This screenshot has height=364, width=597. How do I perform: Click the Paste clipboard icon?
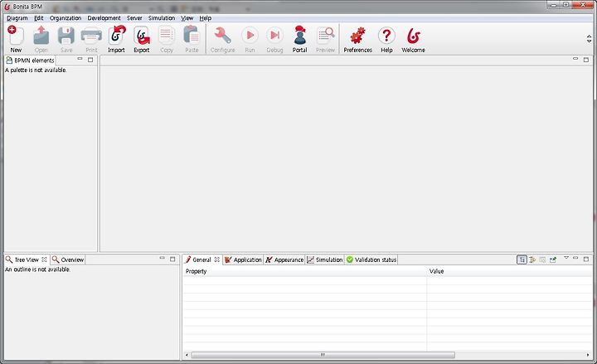click(192, 39)
